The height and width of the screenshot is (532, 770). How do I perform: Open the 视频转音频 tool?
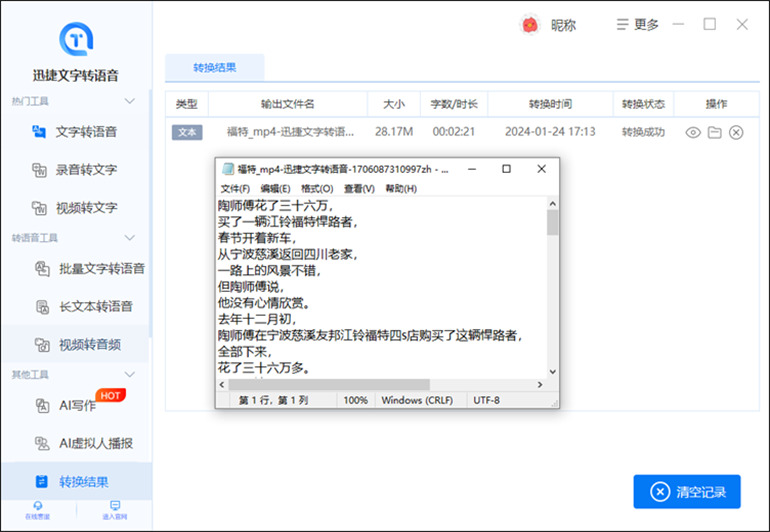point(78,344)
